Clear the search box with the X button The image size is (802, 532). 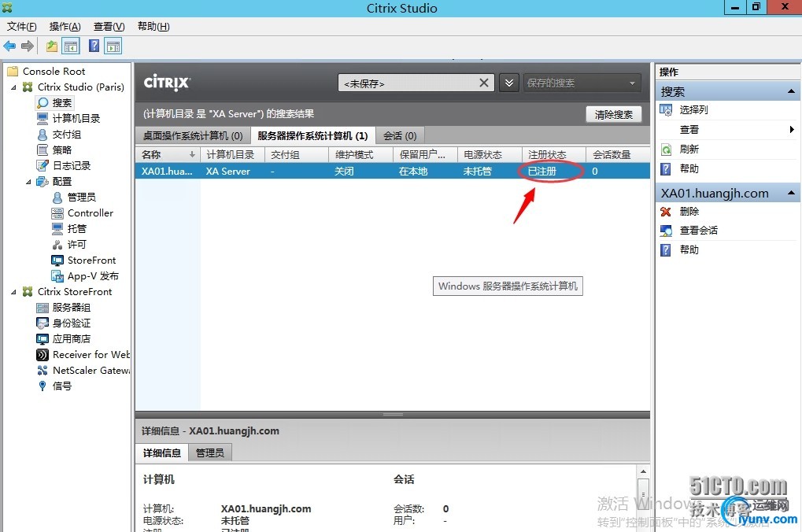pos(483,83)
